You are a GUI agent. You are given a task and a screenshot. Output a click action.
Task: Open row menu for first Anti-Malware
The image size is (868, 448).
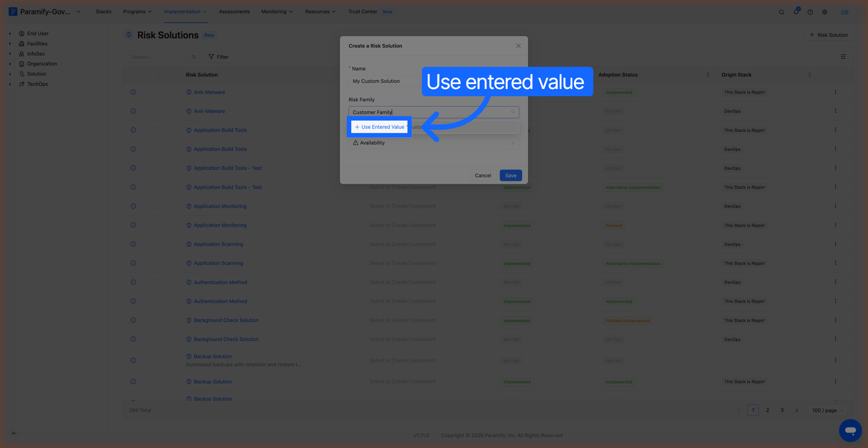tap(835, 92)
